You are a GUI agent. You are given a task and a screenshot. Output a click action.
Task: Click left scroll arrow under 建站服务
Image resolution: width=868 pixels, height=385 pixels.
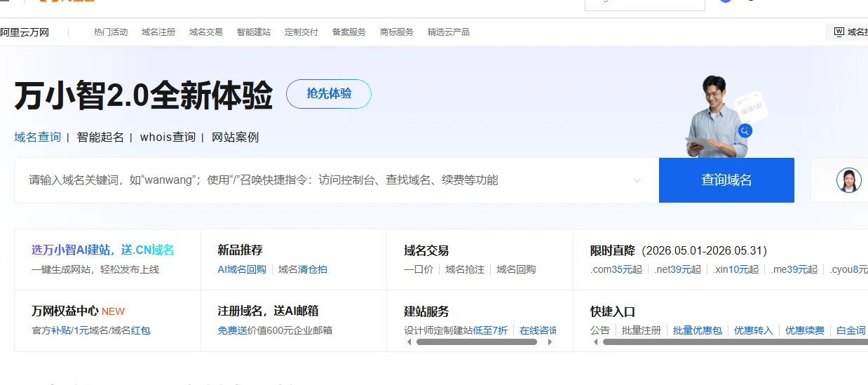409,342
